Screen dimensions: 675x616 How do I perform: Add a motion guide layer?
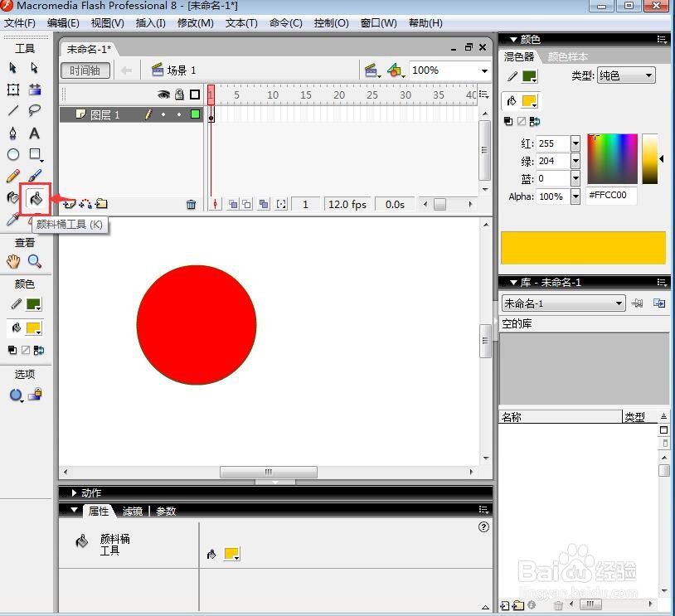(85, 204)
